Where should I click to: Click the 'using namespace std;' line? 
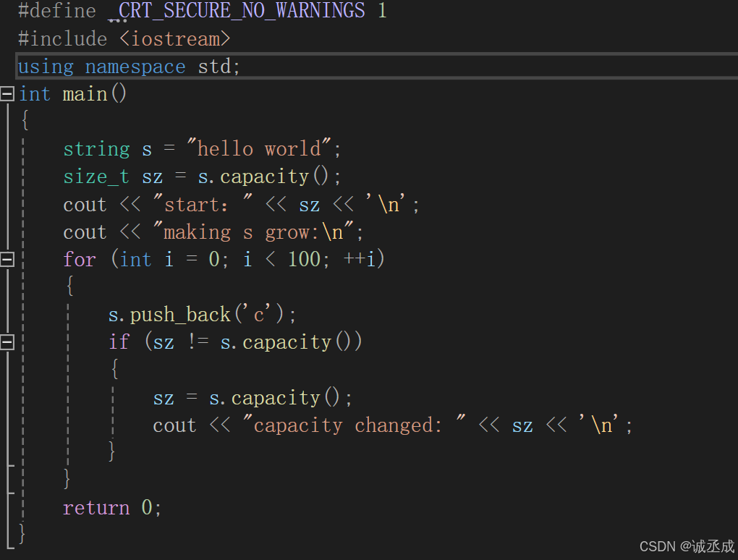tap(129, 67)
